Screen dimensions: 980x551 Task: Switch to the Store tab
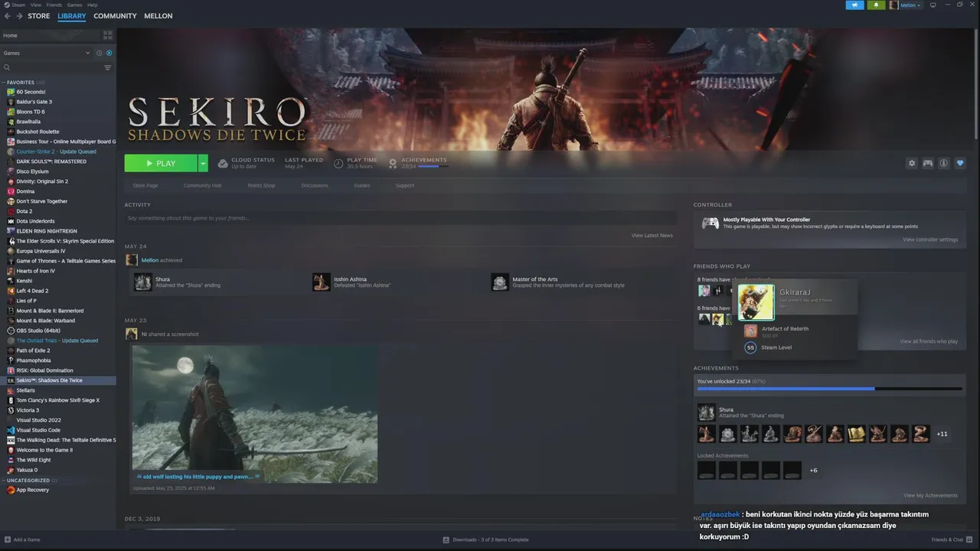[39, 16]
